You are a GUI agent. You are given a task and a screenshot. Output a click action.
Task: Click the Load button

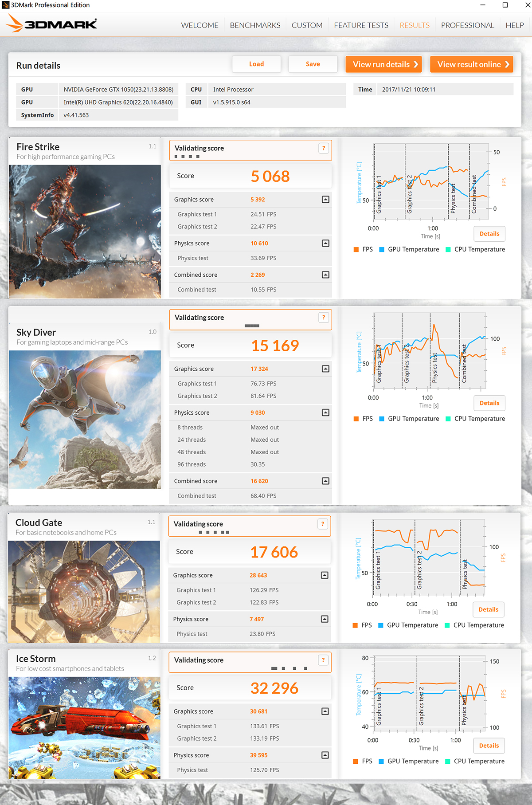256,64
